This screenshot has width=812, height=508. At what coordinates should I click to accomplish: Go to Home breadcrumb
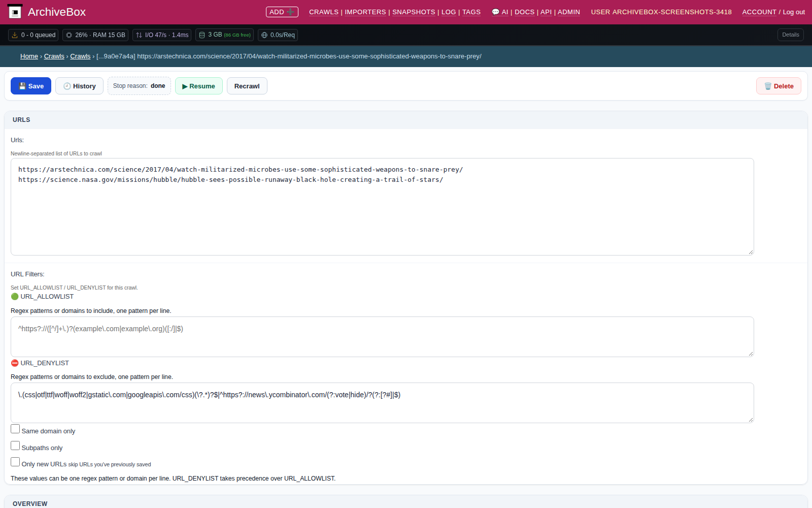[x=29, y=56]
